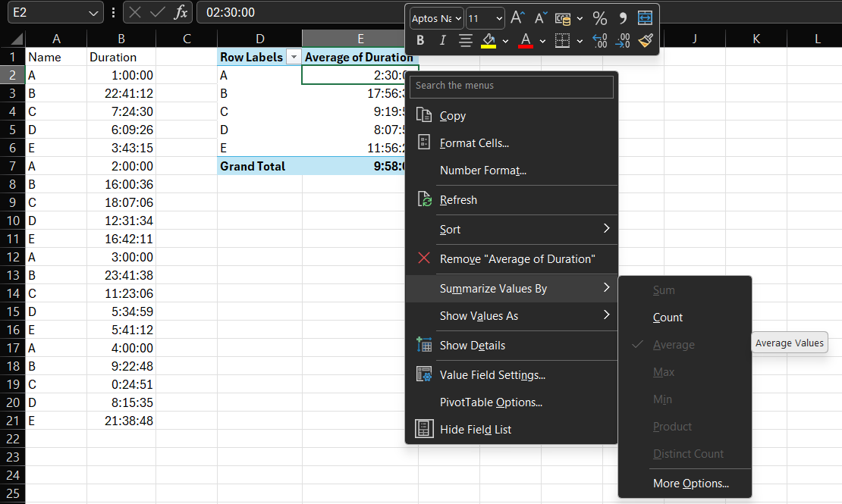The image size is (842, 504).
Task: Select the Grand Total label cell
Action: pos(260,166)
